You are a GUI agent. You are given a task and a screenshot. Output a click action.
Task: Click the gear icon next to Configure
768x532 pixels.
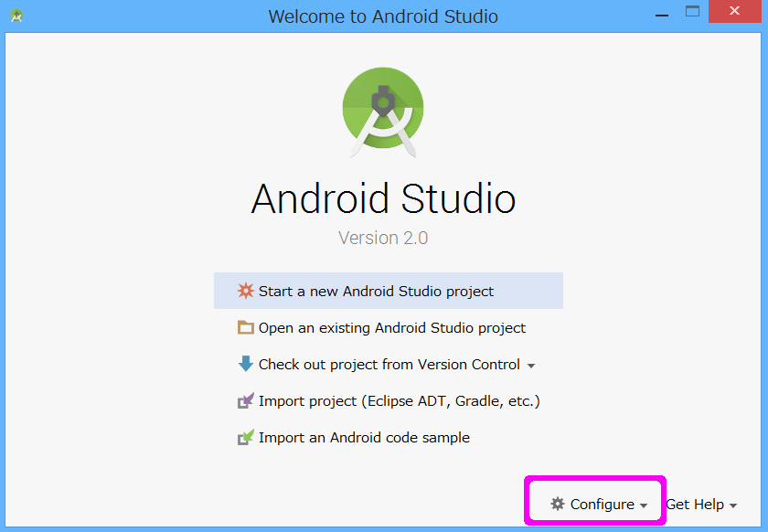(x=558, y=504)
